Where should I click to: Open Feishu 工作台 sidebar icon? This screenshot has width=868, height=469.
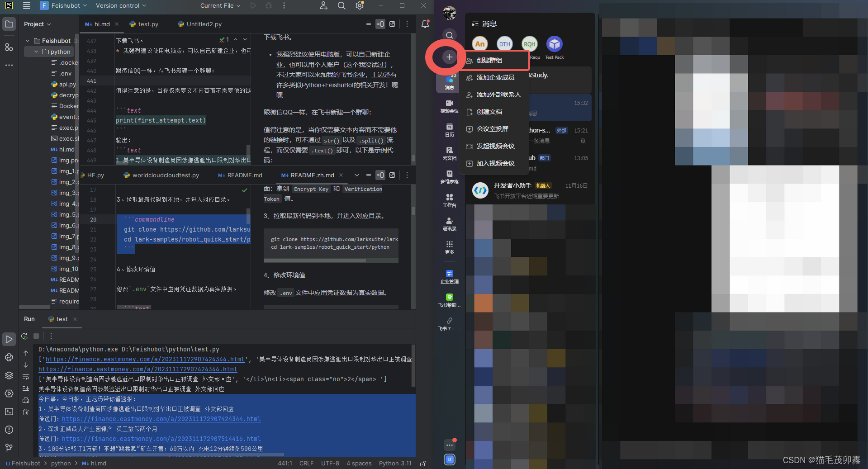click(449, 200)
